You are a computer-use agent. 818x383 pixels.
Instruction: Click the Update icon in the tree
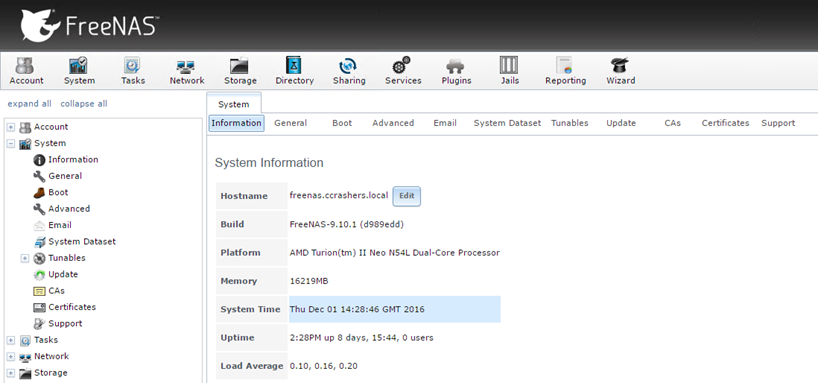point(39,274)
